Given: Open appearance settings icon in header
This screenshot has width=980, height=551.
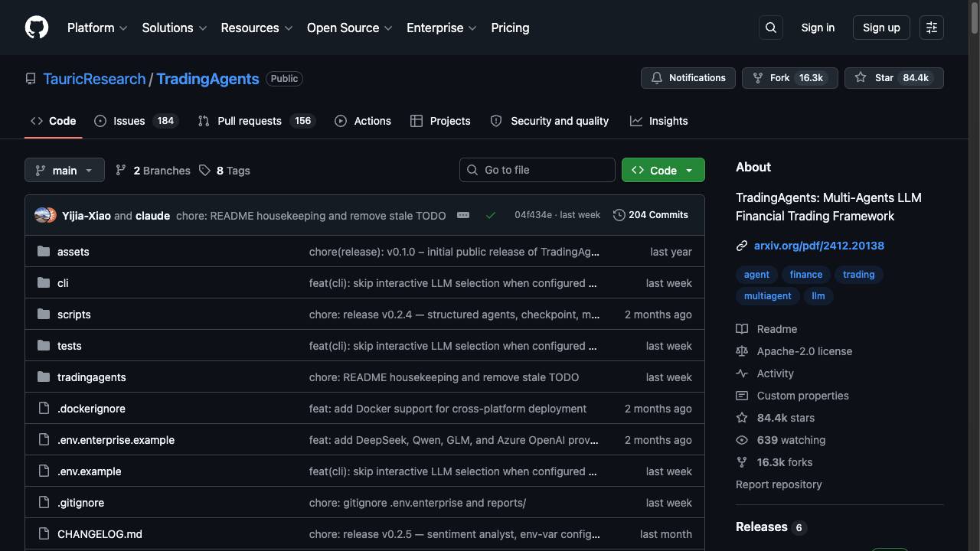Looking at the screenshot, I should coord(932,28).
